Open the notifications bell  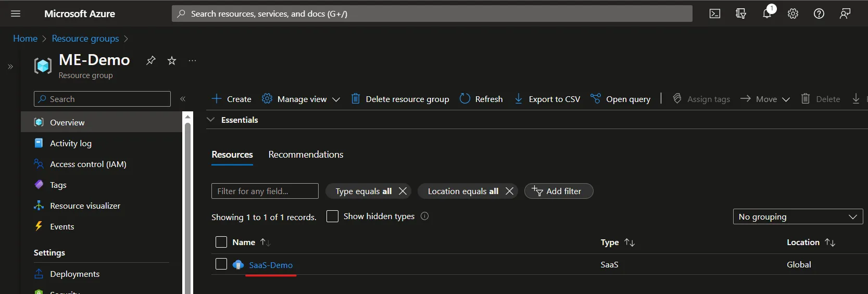click(767, 13)
